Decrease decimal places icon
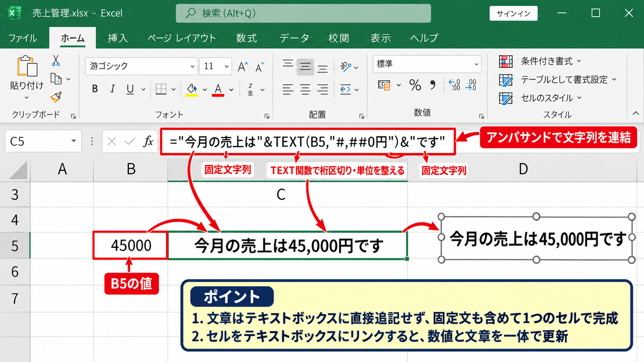This screenshot has height=362, width=644. (x=471, y=85)
